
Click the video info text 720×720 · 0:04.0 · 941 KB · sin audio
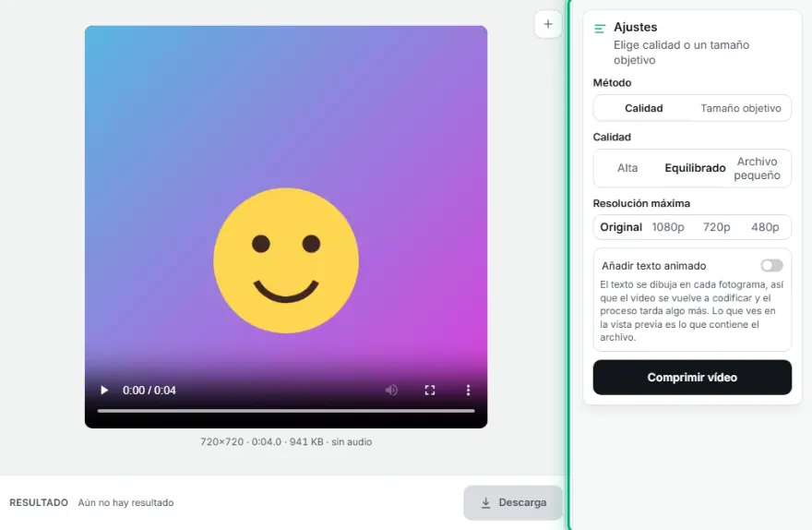tap(286, 442)
